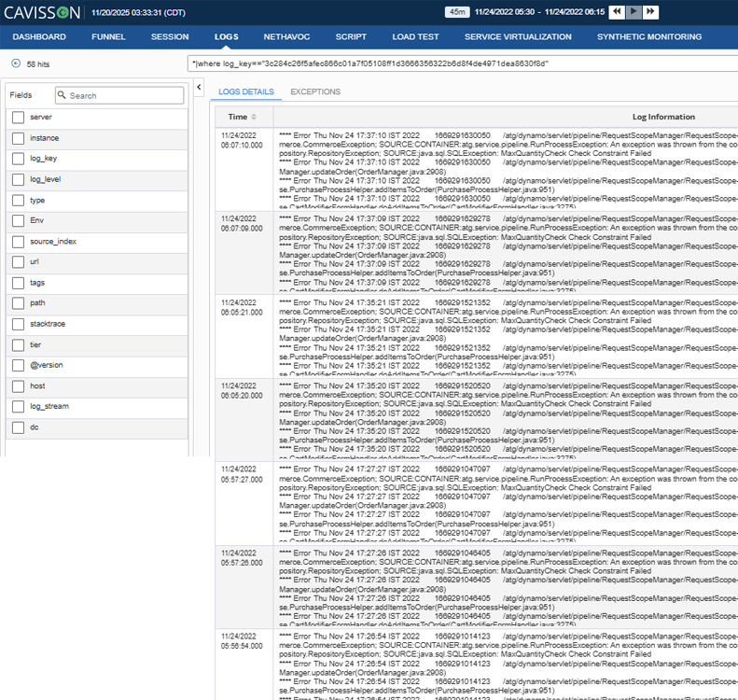The width and height of the screenshot is (738, 700).
Task: Click the 11/24/2022 05:30 start time
Action: click(504, 12)
